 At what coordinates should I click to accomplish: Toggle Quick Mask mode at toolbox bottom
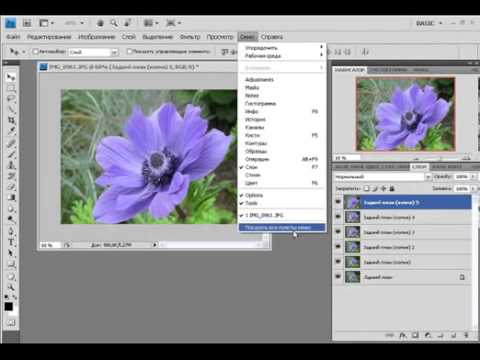coord(11,322)
